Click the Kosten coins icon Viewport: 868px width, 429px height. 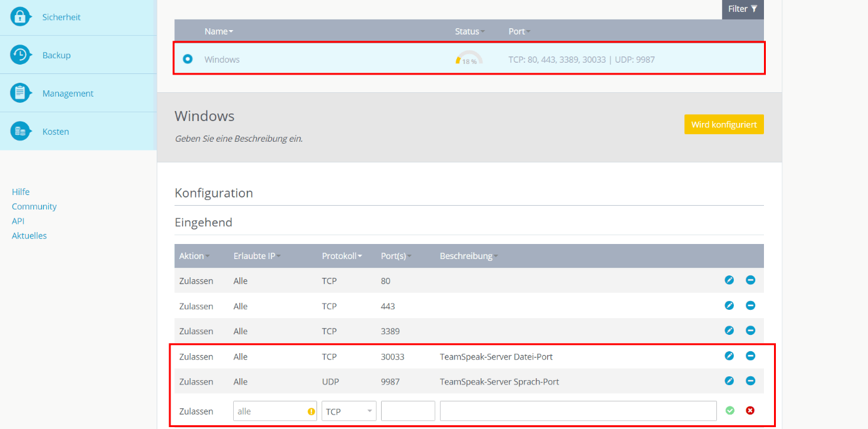[21, 131]
